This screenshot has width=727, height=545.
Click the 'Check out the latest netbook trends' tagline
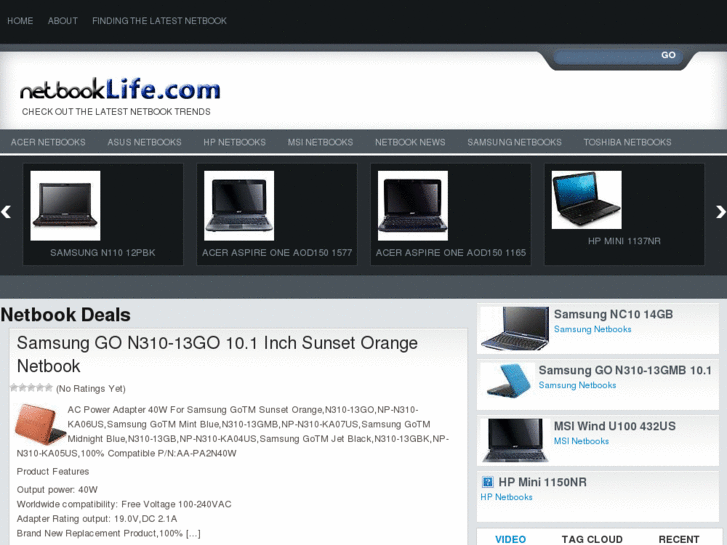point(116,112)
